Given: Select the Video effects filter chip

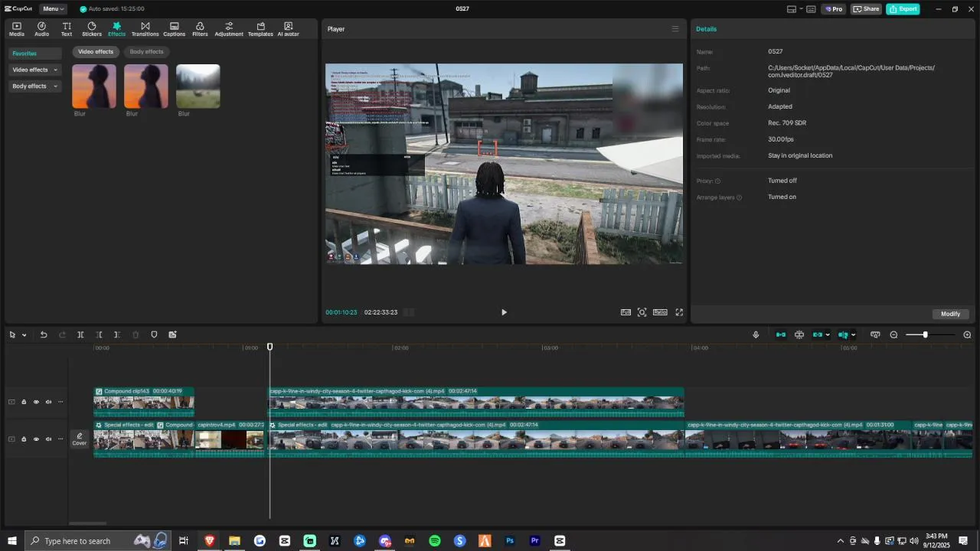Looking at the screenshot, I should 96,52.
